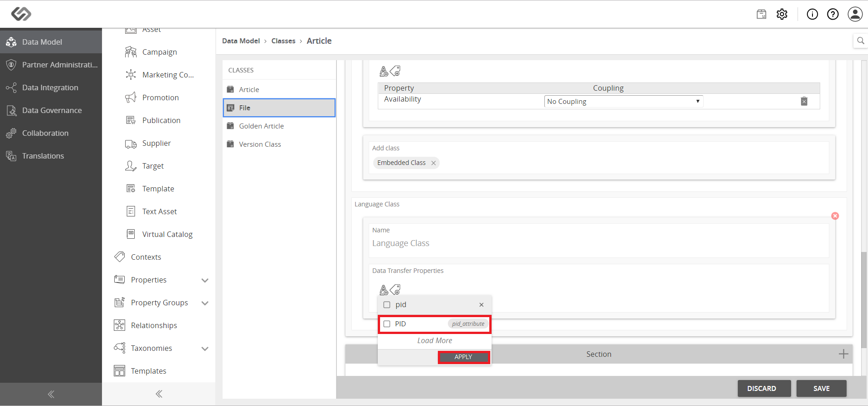Open Data Governance in sidebar

coord(51,110)
